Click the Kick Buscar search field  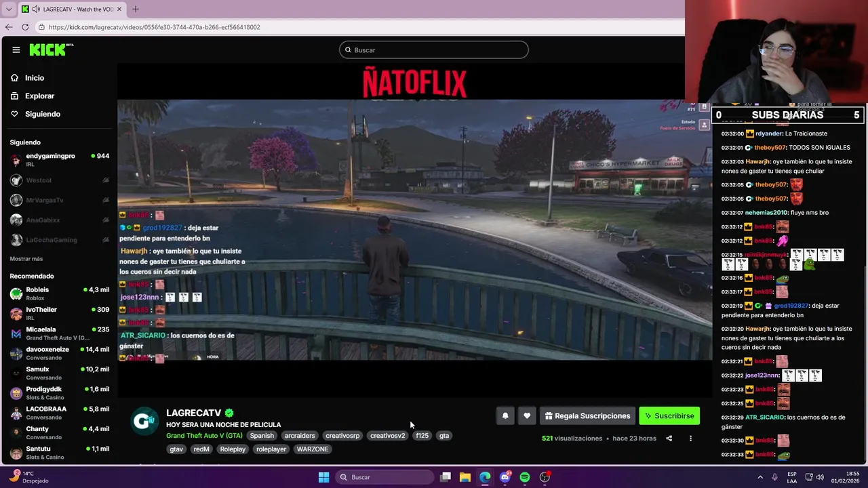[434, 50]
